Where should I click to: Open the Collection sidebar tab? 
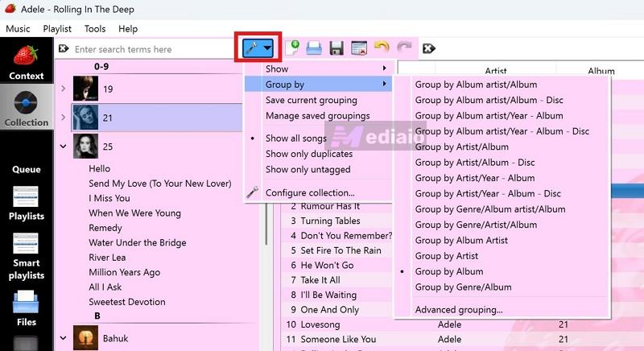(27, 108)
